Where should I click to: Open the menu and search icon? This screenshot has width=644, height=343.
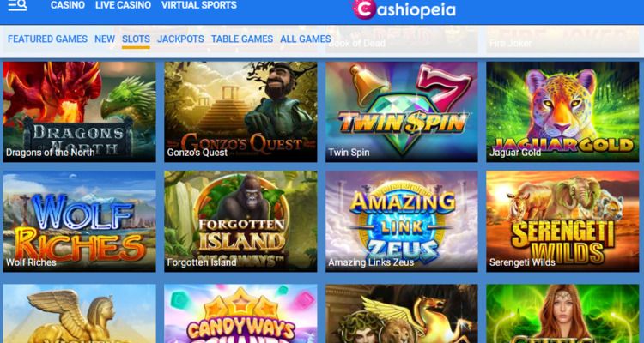coord(17,5)
